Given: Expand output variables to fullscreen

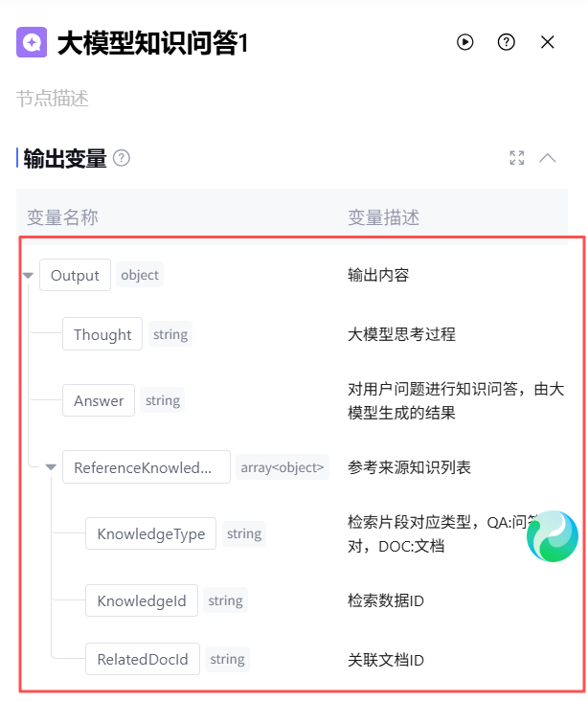Looking at the screenshot, I should (x=517, y=158).
